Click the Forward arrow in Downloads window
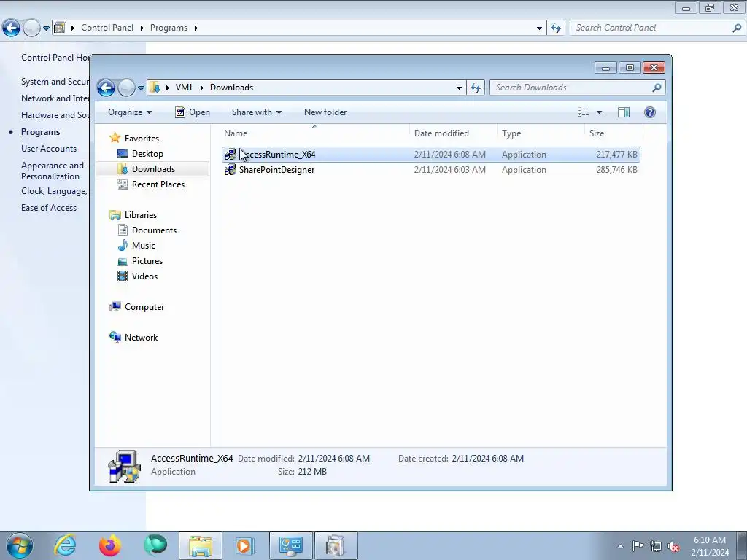Screen dimensions: 747x560 pos(126,87)
